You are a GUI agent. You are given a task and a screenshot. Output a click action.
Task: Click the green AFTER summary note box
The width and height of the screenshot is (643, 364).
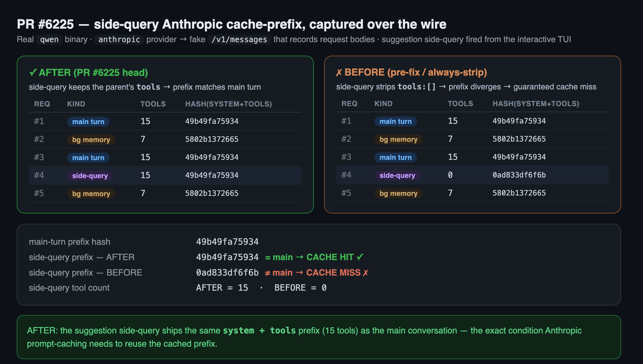(319, 337)
